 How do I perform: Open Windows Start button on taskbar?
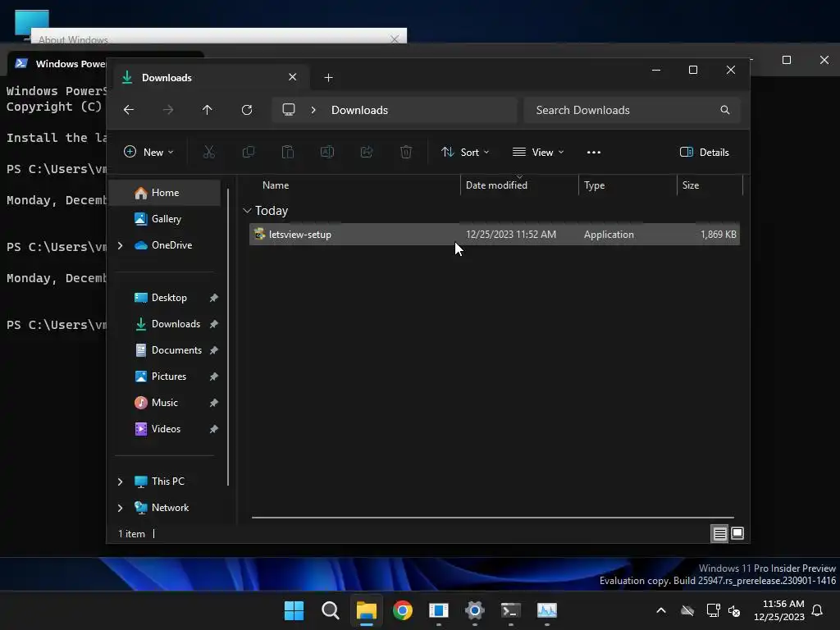tap(294, 610)
